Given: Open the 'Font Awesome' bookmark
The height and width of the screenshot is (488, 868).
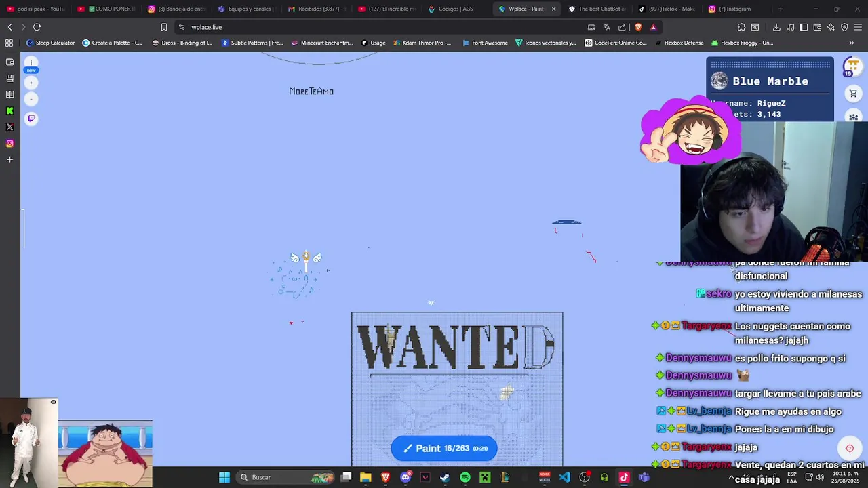Looking at the screenshot, I should click(485, 43).
